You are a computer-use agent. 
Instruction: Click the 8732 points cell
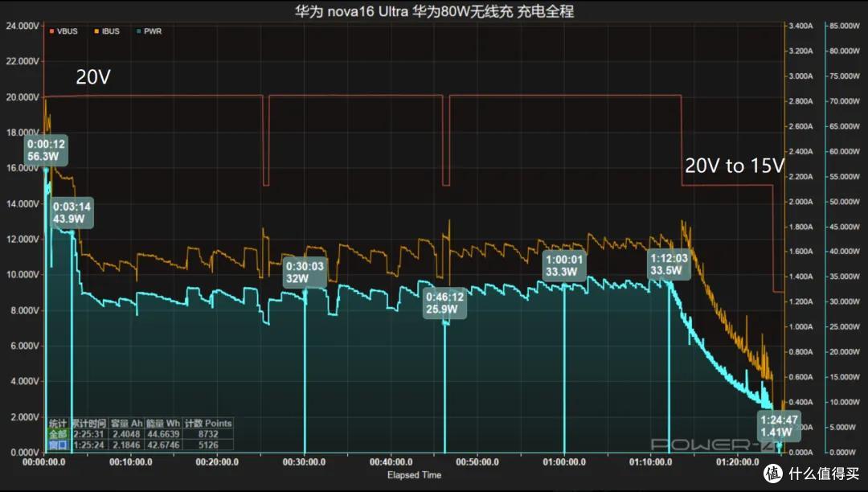(x=208, y=434)
